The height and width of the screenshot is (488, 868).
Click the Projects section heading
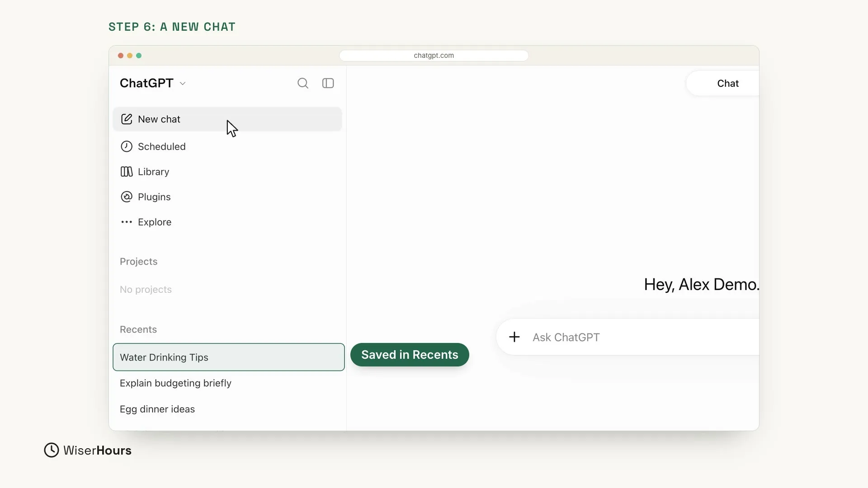click(138, 262)
